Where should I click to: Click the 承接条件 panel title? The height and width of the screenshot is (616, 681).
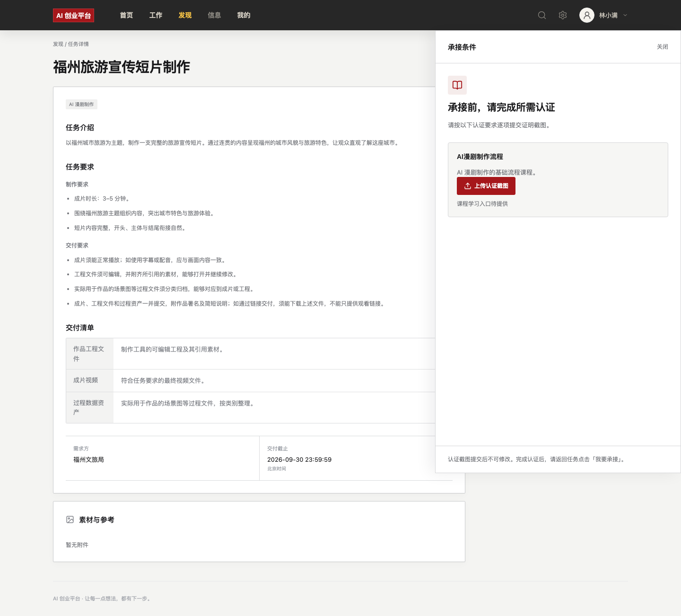(x=462, y=47)
